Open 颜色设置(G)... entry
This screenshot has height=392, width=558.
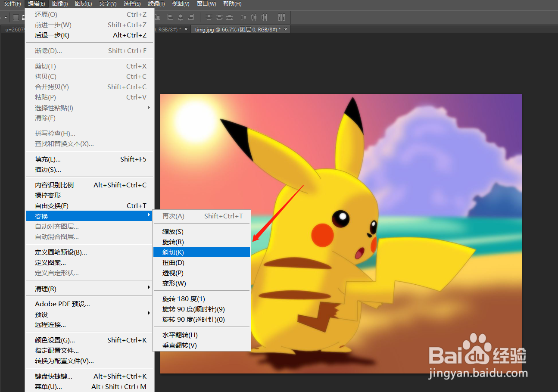[x=89, y=340]
